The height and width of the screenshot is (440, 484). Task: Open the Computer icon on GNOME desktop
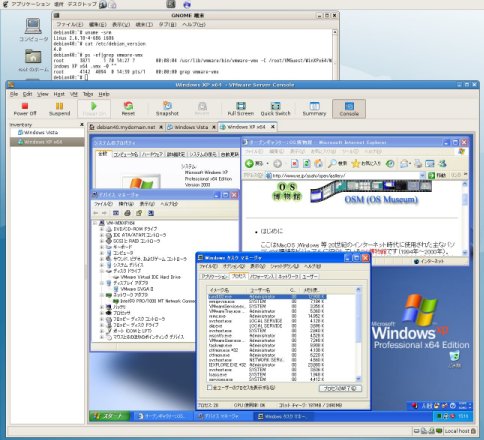pyautogui.click(x=33, y=26)
